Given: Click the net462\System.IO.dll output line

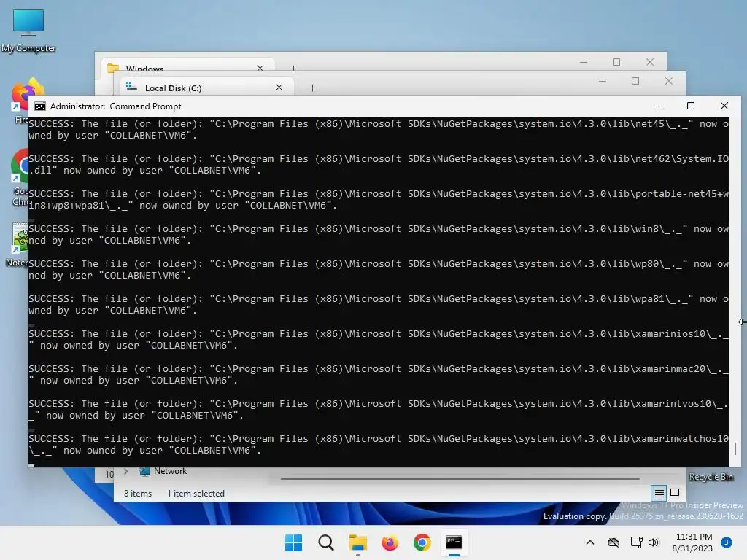Looking at the screenshot, I should (379, 164).
